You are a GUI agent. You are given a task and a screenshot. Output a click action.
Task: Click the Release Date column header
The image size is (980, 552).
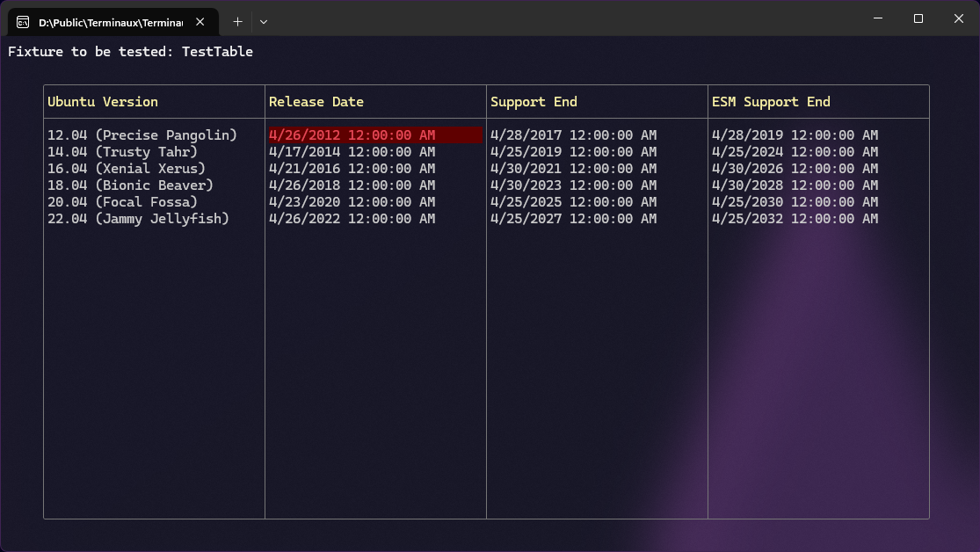pos(316,102)
